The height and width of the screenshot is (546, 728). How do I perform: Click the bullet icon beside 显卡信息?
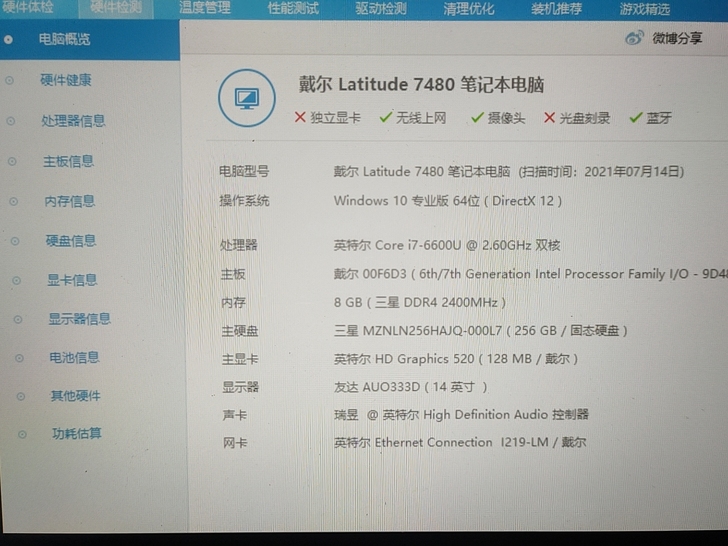(x=16, y=280)
